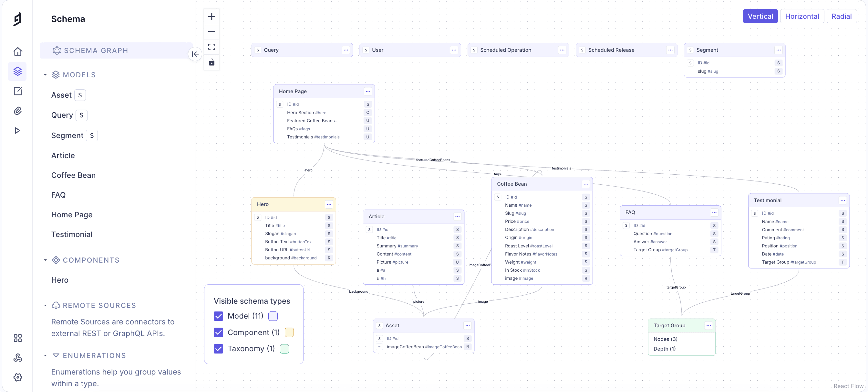The image size is (868, 392).
Task: Zoom in on the schema graph canvas
Action: click(212, 16)
